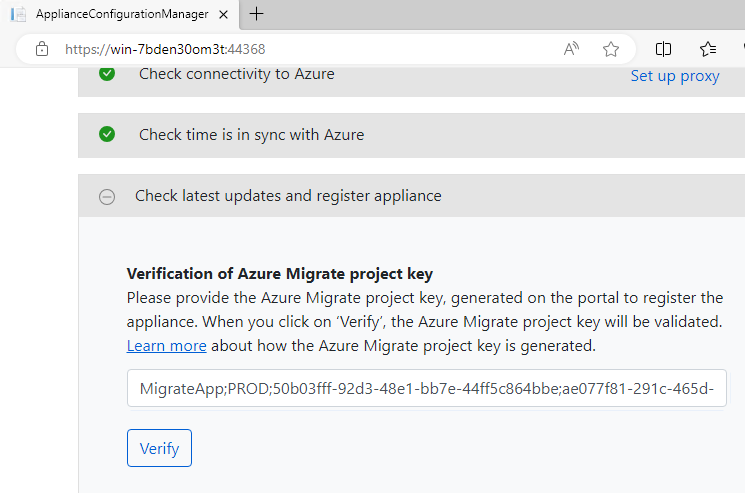Collapse the register appliance section icon
The height and width of the screenshot is (495, 745).
(107, 196)
